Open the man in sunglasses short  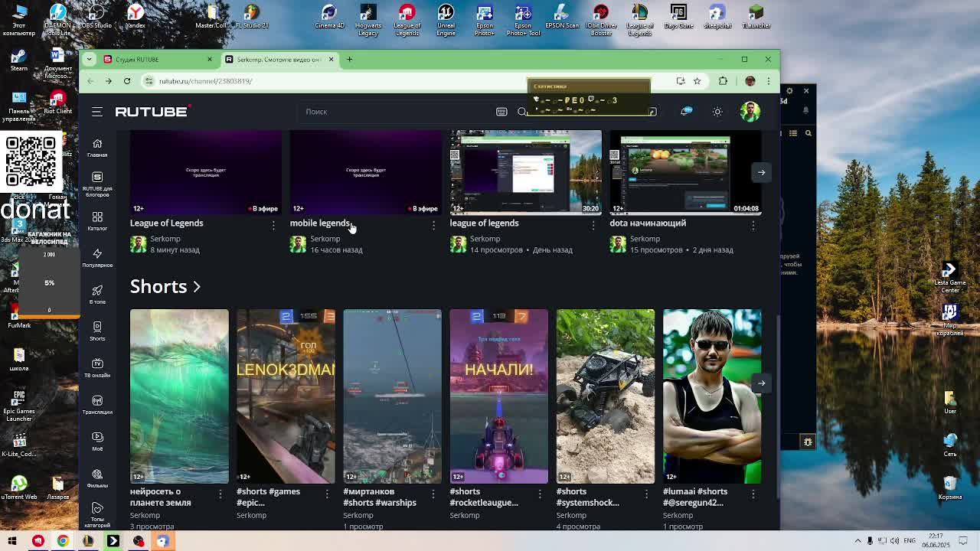pyautogui.click(x=712, y=396)
